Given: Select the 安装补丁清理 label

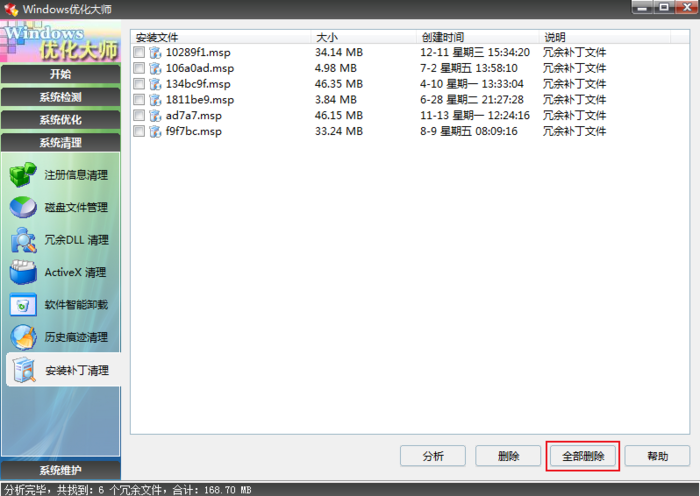Looking at the screenshot, I should tap(77, 371).
